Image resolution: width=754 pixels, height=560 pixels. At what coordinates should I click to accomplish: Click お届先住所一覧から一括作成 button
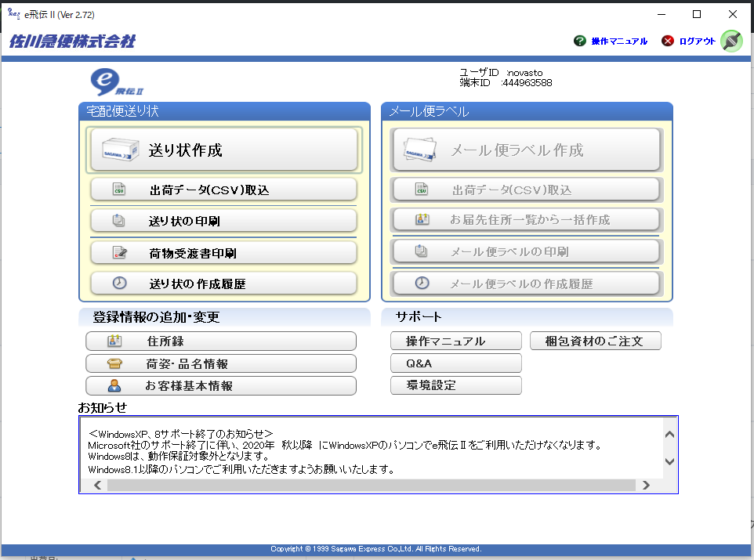pyautogui.click(x=526, y=219)
